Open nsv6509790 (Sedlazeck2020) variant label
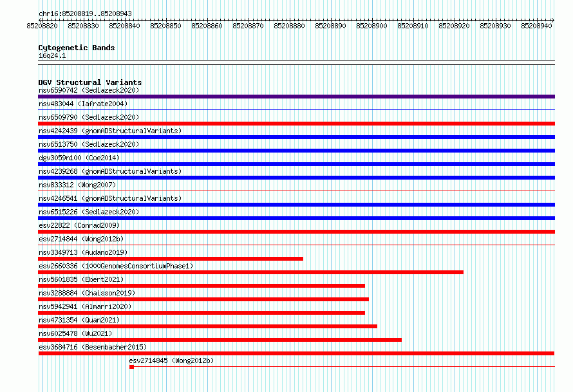This screenshot has width=573, height=392. click(89, 117)
